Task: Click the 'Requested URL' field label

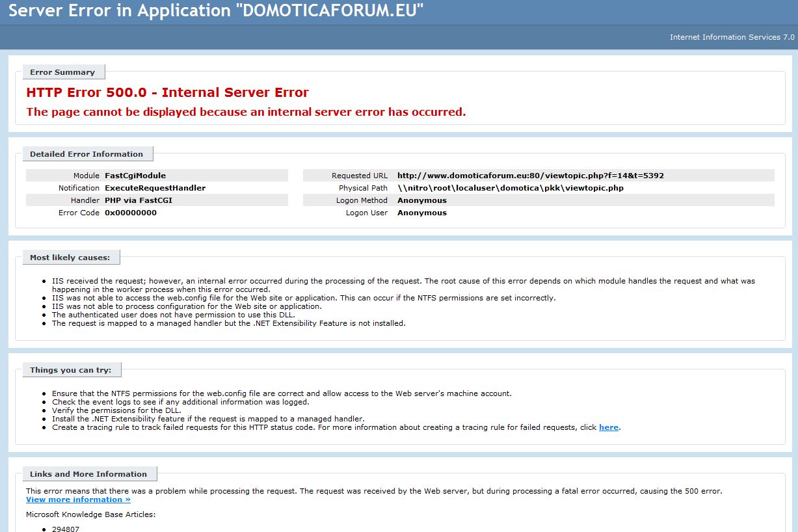Action: pyautogui.click(x=360, y=176)
